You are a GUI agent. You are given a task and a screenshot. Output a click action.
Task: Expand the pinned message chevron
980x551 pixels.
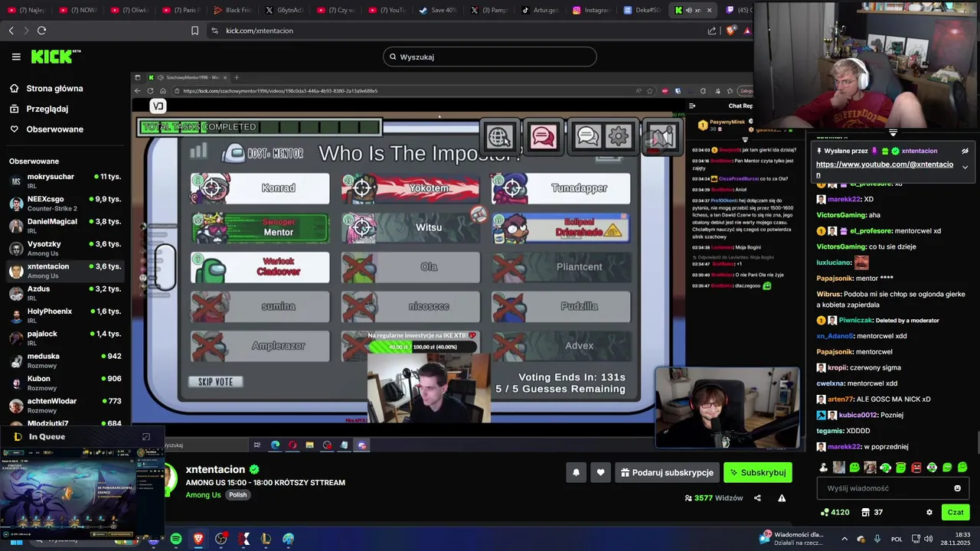coord(965,167)
